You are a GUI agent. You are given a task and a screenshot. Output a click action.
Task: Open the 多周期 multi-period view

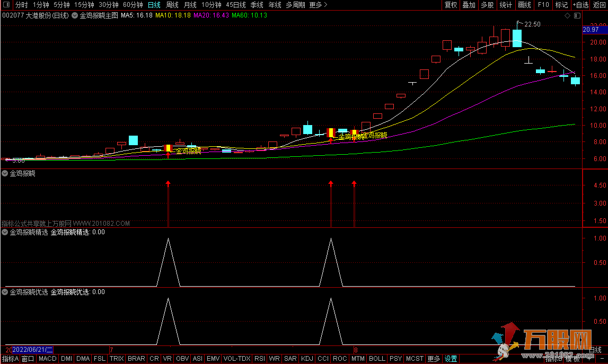point(295,5)
